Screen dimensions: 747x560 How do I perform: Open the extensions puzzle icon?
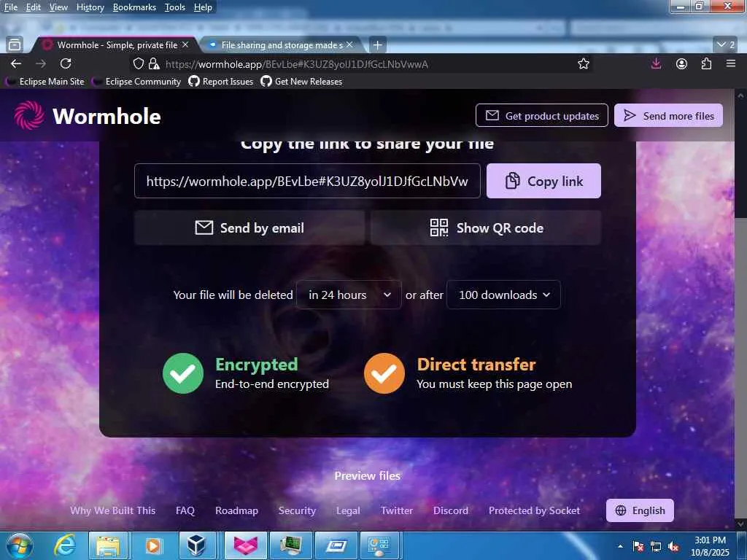tap(706, 63)
